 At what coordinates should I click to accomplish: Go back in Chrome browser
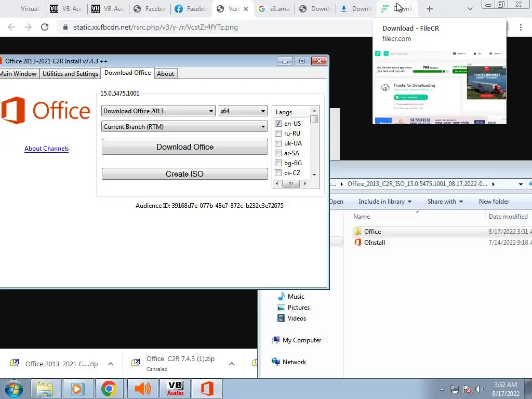(x=11, y=27)
